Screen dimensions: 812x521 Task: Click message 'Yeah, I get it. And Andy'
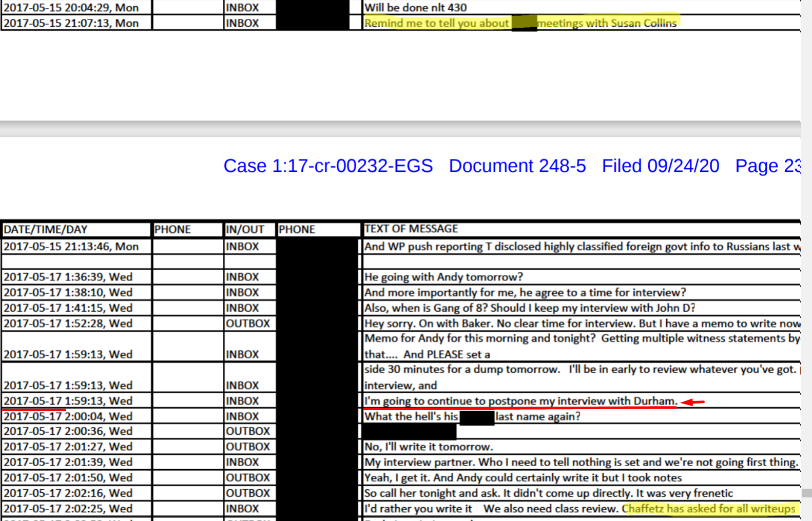523,477
